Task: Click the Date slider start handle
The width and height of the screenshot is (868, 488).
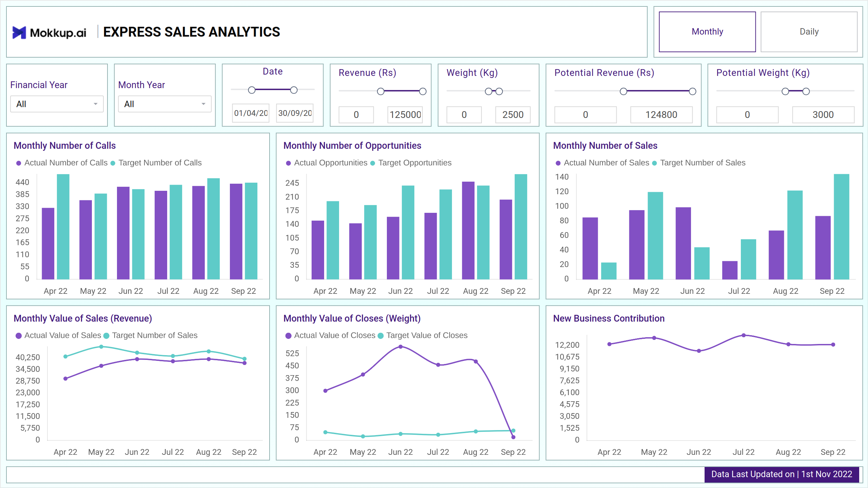Action: point(252,90)
